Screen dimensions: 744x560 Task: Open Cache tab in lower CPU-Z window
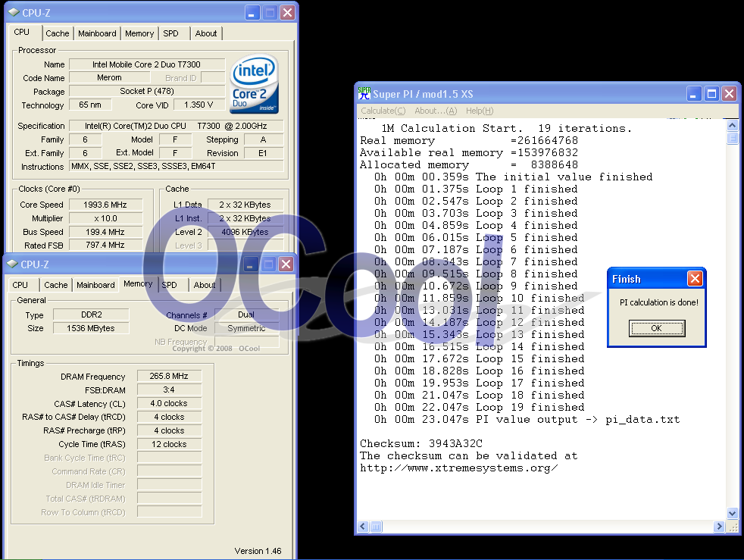56,285
